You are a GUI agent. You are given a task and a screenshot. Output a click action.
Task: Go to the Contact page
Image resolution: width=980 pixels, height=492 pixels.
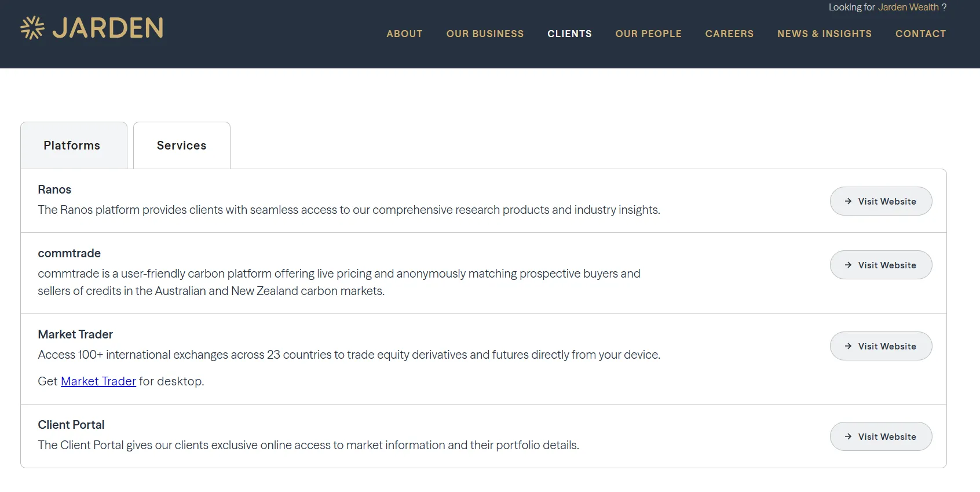[x=920, y=34]
